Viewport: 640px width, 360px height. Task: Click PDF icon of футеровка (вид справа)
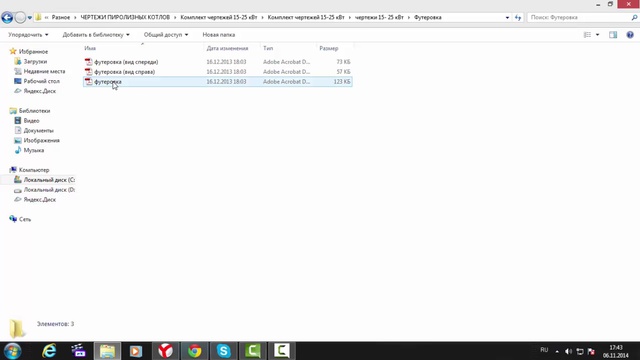(x=89, y=72)
